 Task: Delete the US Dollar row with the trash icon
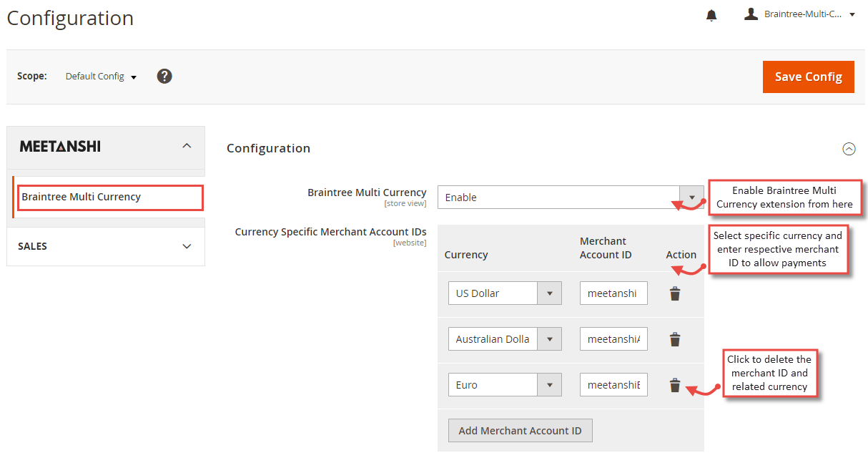pyautogui.click(x=675, y=293)
